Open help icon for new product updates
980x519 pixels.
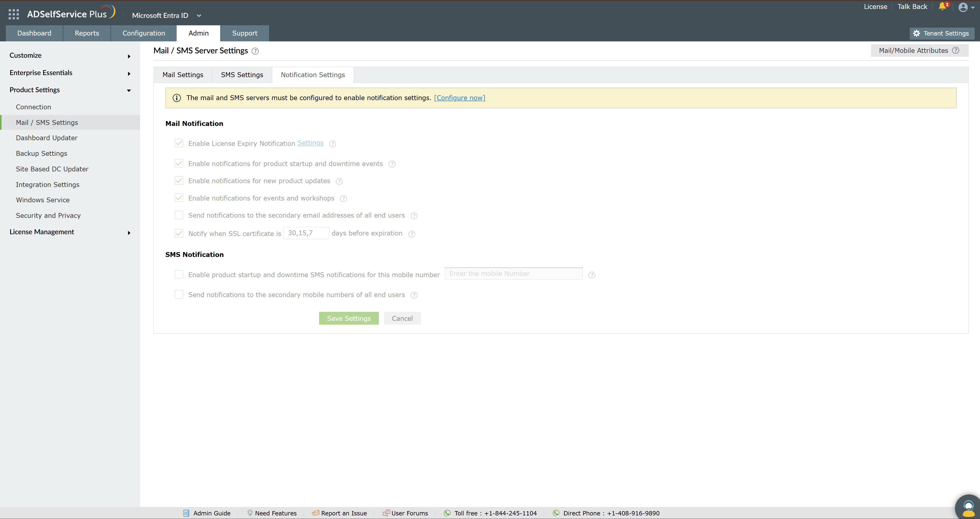click(339, 181)
